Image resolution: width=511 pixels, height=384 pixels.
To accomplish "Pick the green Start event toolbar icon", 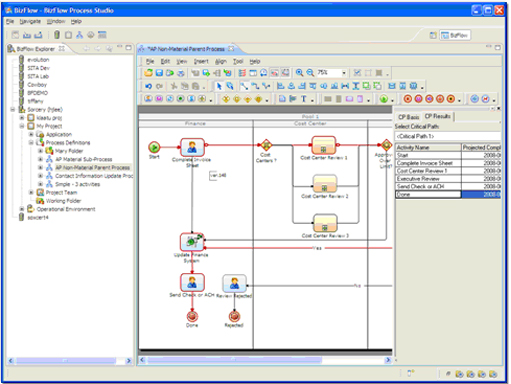I will coord(384,99).
